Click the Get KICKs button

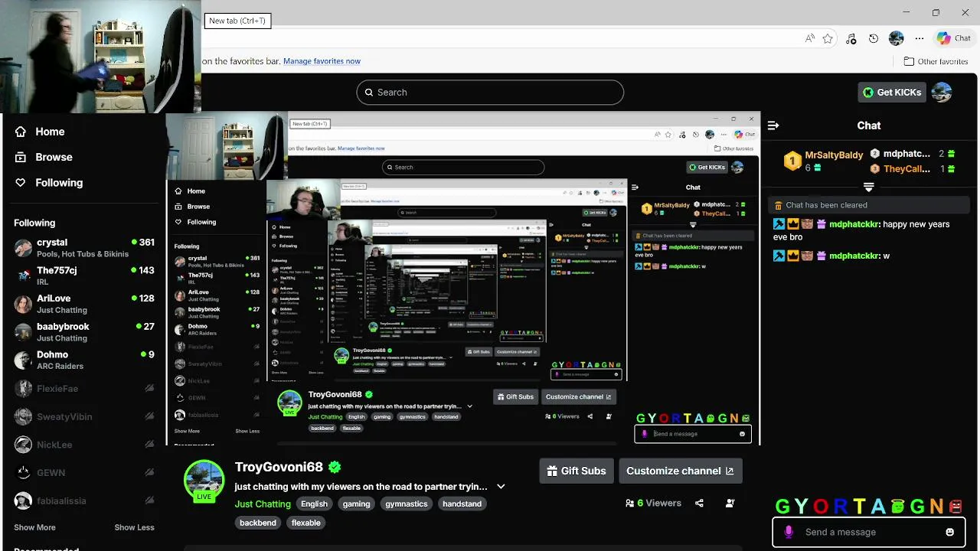pos(892,92)
